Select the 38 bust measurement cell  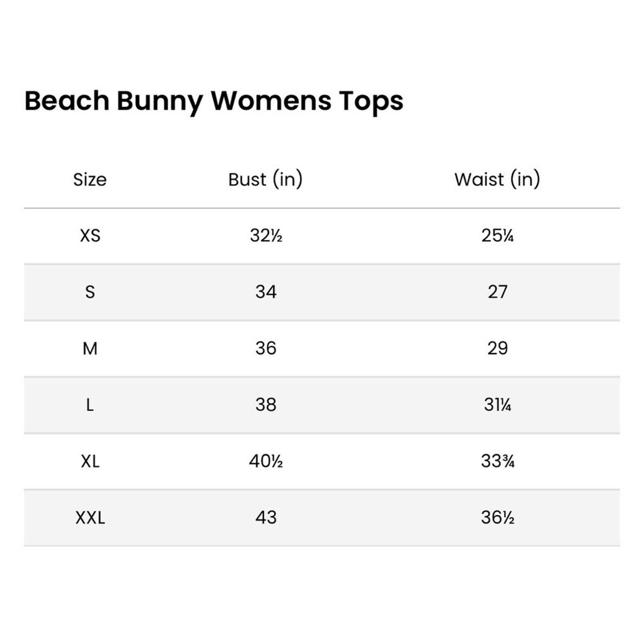coord(266,405)
